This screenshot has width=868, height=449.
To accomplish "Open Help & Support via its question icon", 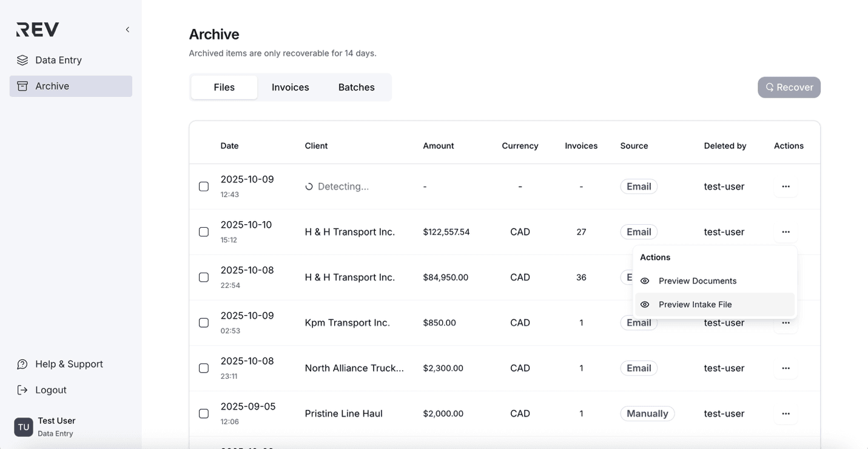I will pyautogui.click(x=22, y=364).
